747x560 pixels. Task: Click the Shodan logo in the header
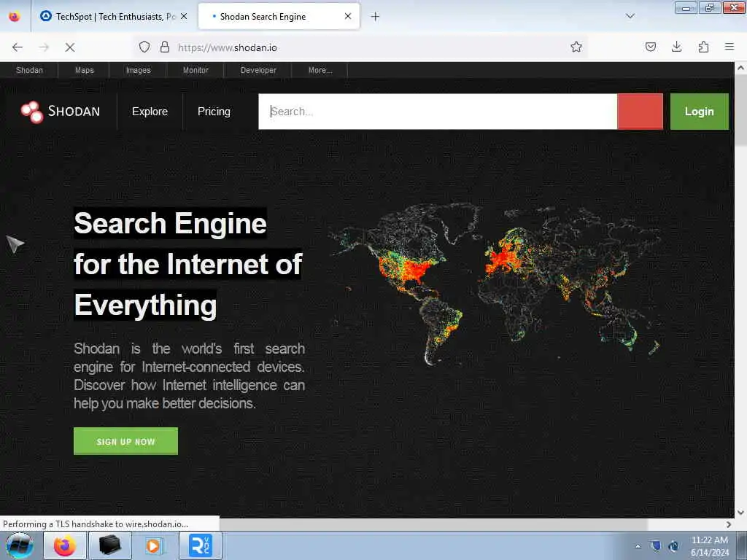(61, 112)
